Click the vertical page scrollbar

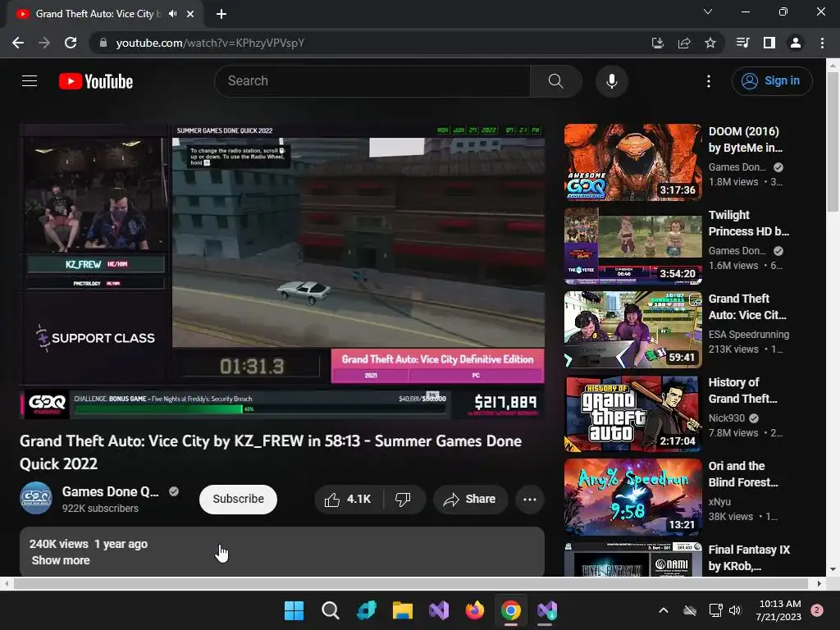pos(833,141)
